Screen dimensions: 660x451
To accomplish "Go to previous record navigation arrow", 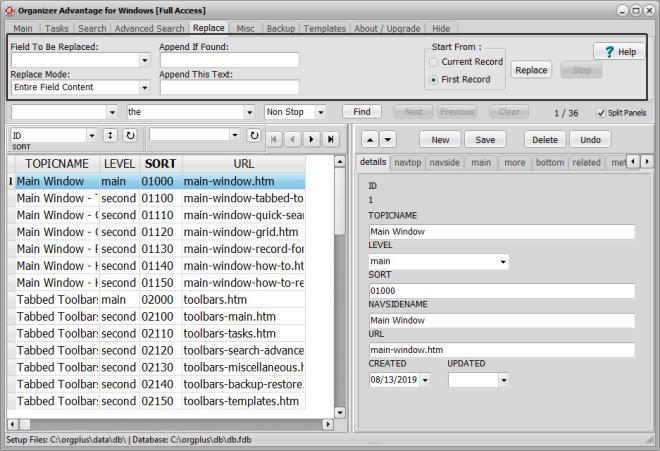I will tap(293, 139).
